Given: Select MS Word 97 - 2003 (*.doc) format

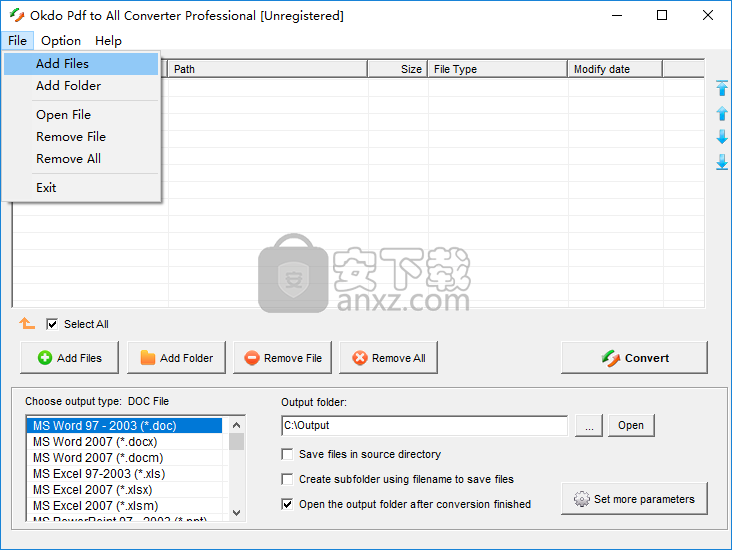Looking at the screenshot, I should pos(124,426).
